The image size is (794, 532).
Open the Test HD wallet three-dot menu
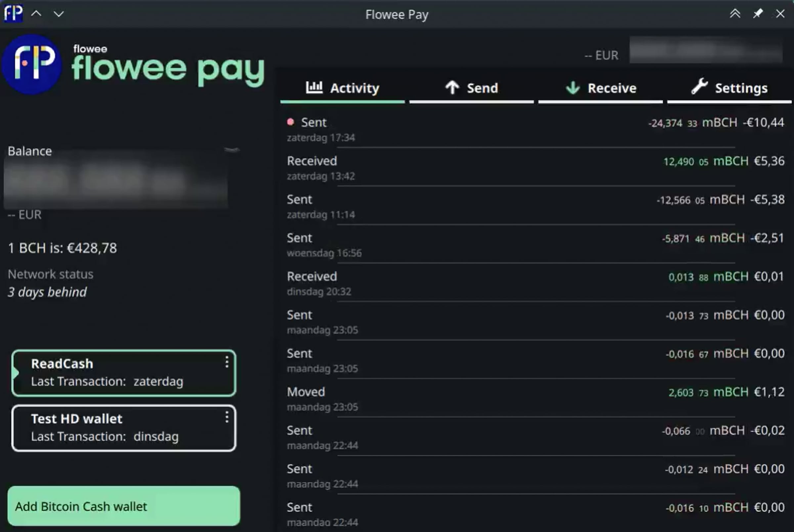[227, 417]
